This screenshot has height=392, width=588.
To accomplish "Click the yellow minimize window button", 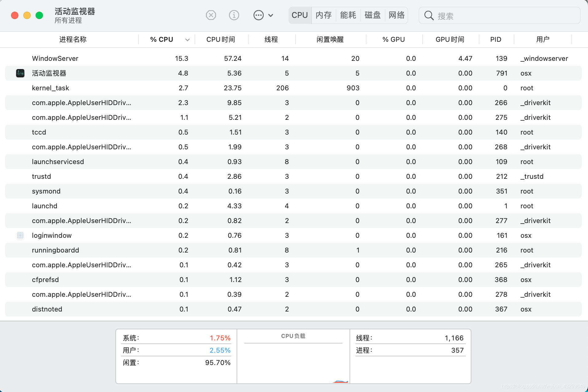I will [27, 15].
